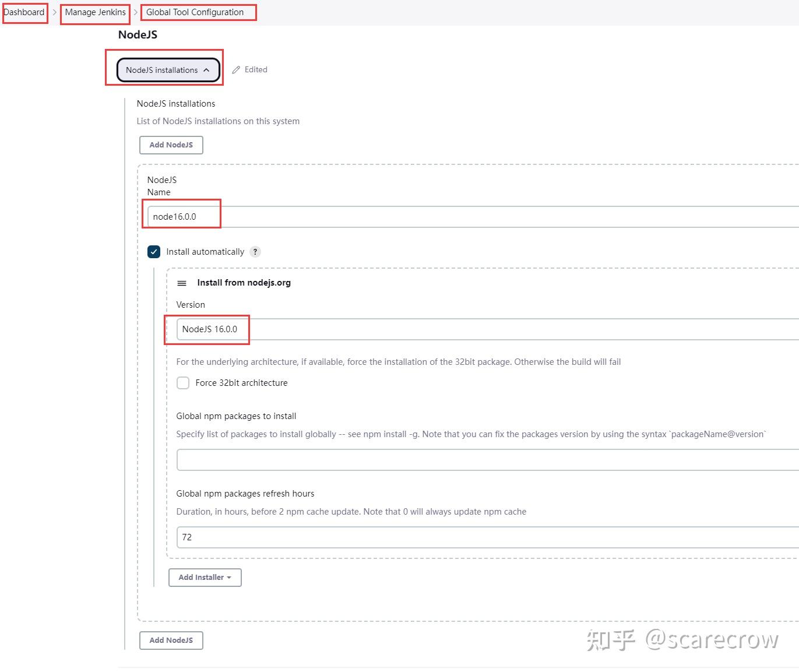This screenshot has width=799, height=672.
Task: Click the bottom Add NodeJS button
Action: pos(171,640)
